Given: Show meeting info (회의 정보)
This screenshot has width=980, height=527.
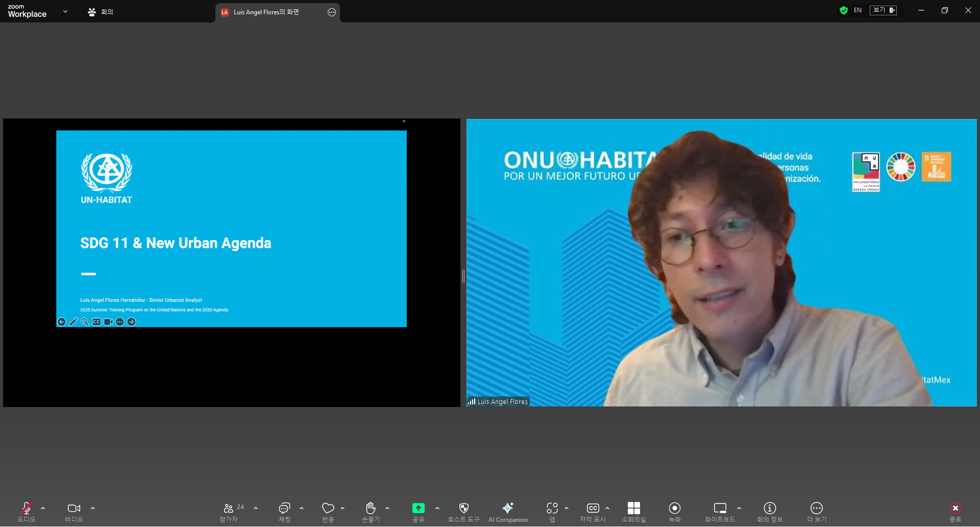Looking at the screenshot, I should pyautogui.click(x=770, y=512).
